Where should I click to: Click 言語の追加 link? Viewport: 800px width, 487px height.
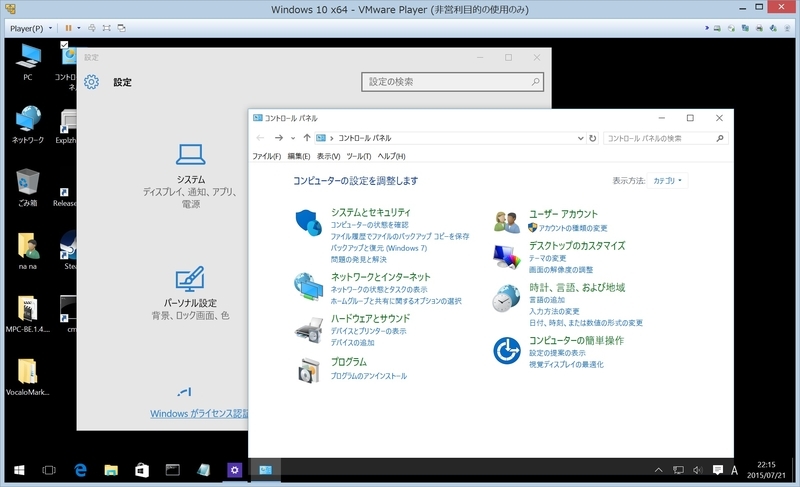pos(547,300)
